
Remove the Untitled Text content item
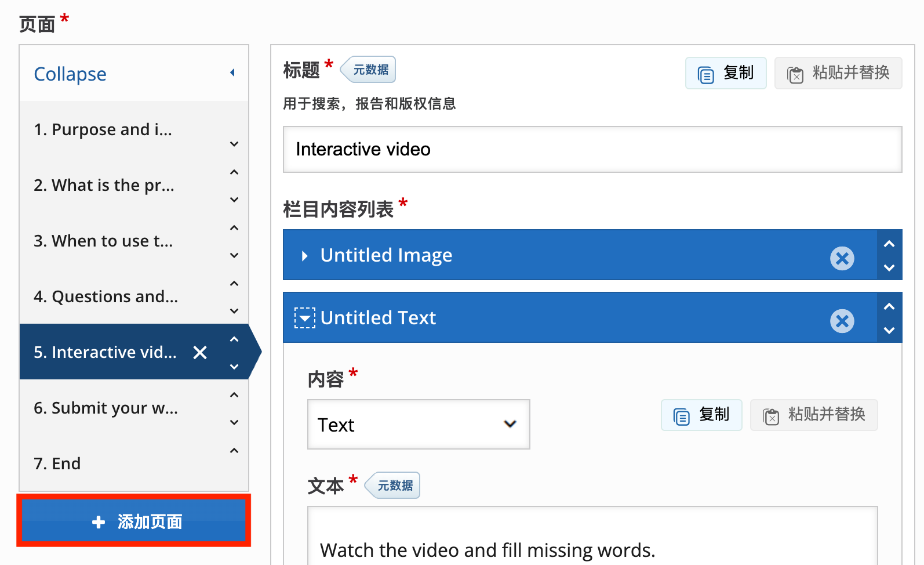(x=842, y=321)
